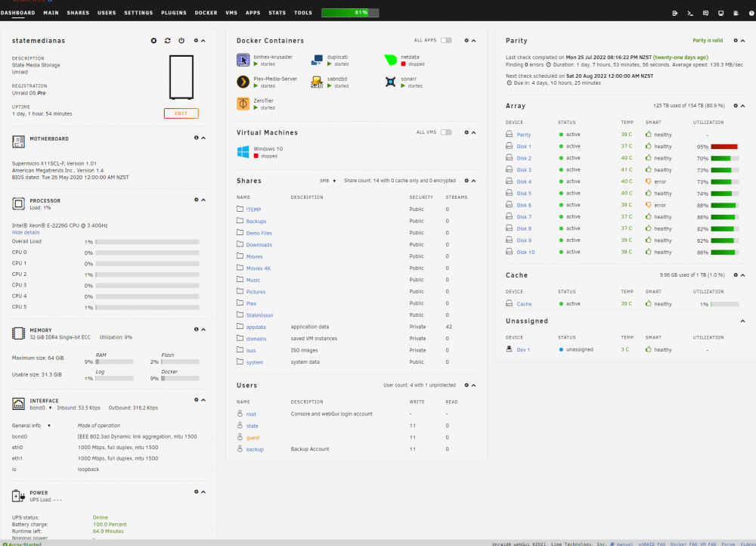Viewport: 756px width, 546px height.
Task: Click the Dev 1 unassigned device link
Action: click(523, 350)
